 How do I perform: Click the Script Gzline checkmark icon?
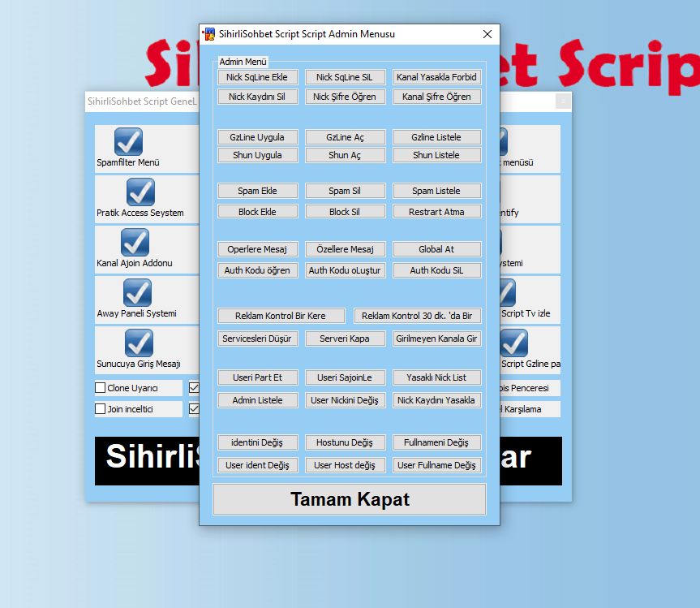coord(514,343)
